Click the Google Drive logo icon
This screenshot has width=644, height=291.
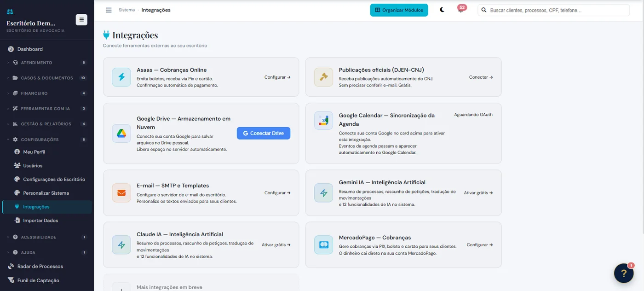click(121, 134)
